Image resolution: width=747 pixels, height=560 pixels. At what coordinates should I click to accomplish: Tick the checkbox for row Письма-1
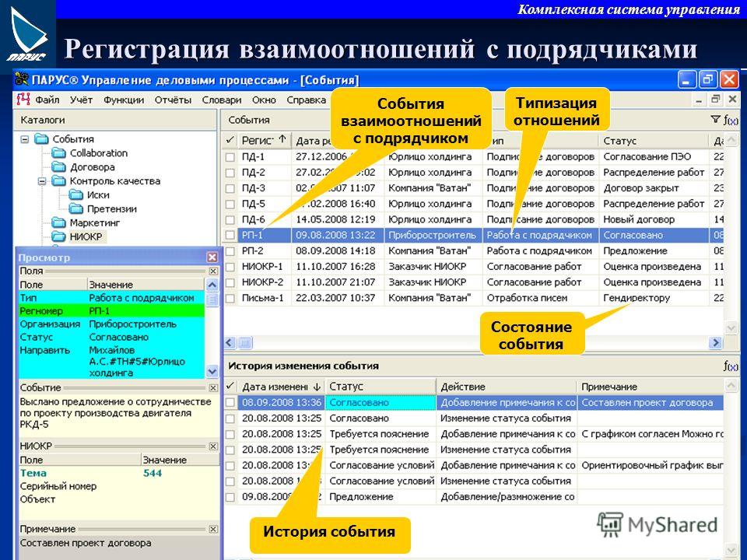pyautogui.click(x=230, y=299)
